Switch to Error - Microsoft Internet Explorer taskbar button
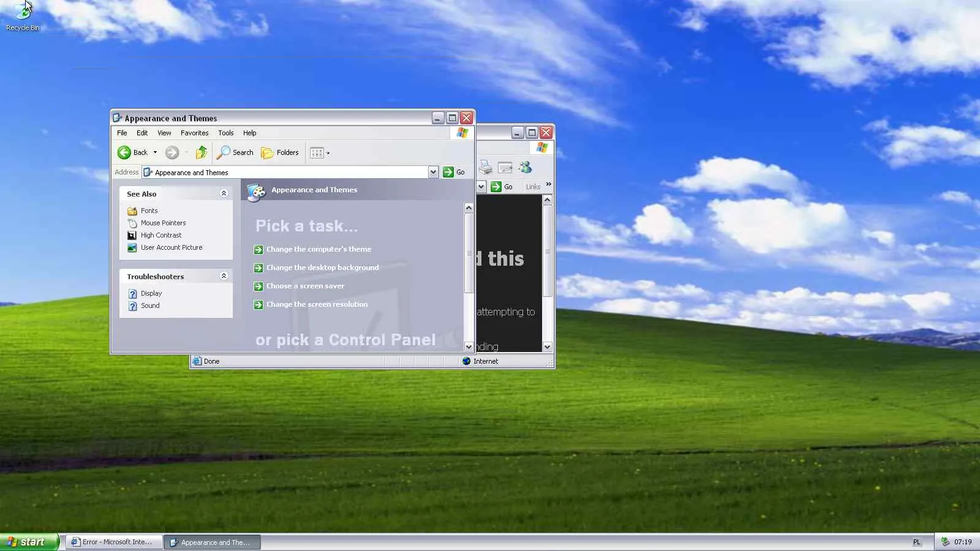The image size is (980, 551). [x=114, y=542]
